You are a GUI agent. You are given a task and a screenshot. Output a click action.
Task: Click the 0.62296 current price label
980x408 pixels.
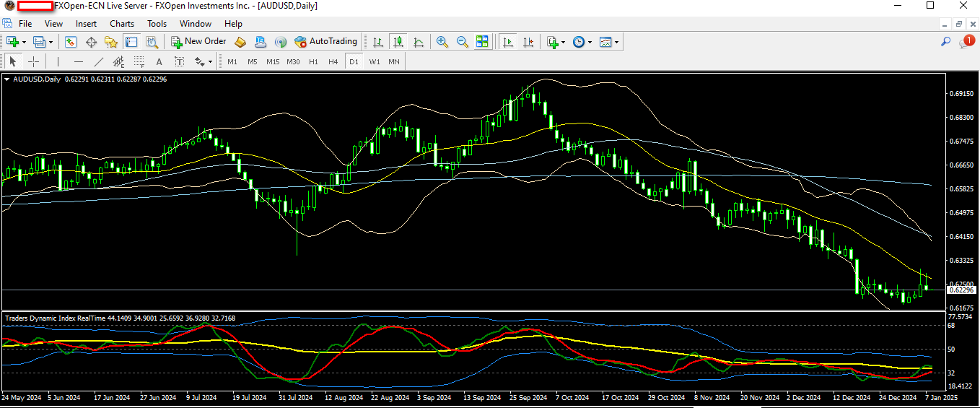(961, 290)
